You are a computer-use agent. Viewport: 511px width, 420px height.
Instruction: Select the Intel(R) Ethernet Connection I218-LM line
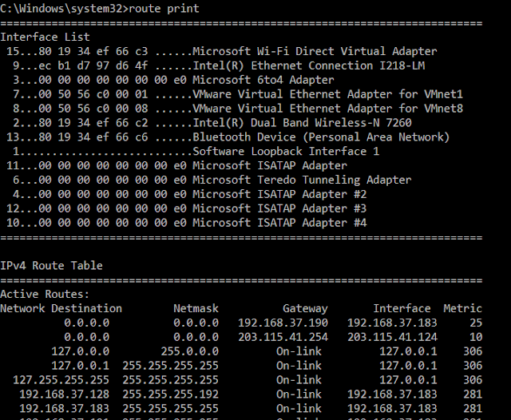click(x=219, y=65)
